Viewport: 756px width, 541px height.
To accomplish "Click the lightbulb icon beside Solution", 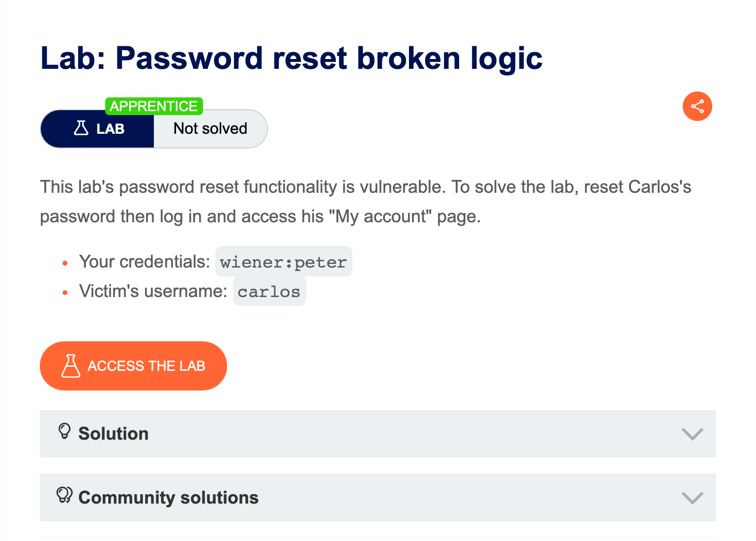I will point(64,431).
